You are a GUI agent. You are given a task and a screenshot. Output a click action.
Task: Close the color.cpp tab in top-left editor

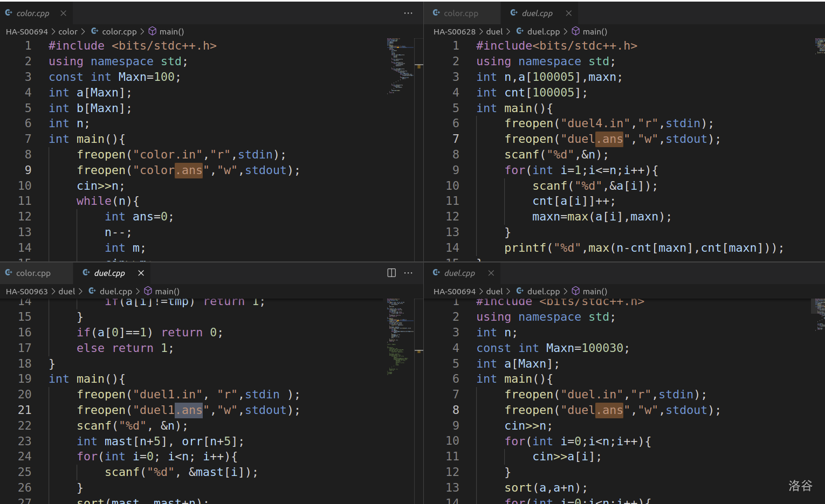63,13
